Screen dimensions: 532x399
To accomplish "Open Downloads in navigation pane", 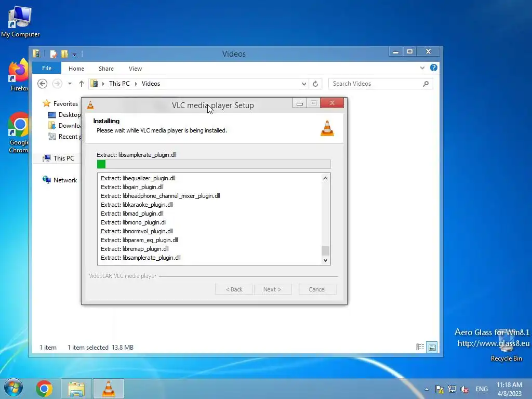I will 64,126.
